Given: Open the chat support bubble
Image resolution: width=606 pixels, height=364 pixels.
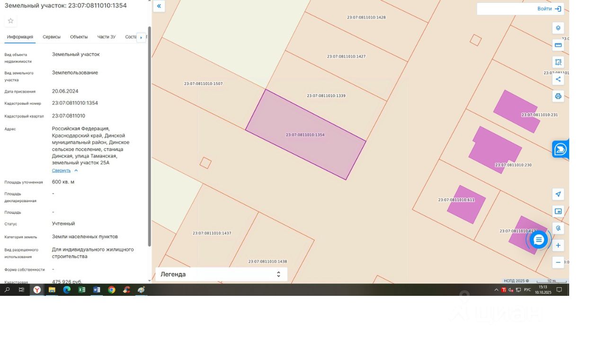Looking at the screenshot, I should 539,240.
